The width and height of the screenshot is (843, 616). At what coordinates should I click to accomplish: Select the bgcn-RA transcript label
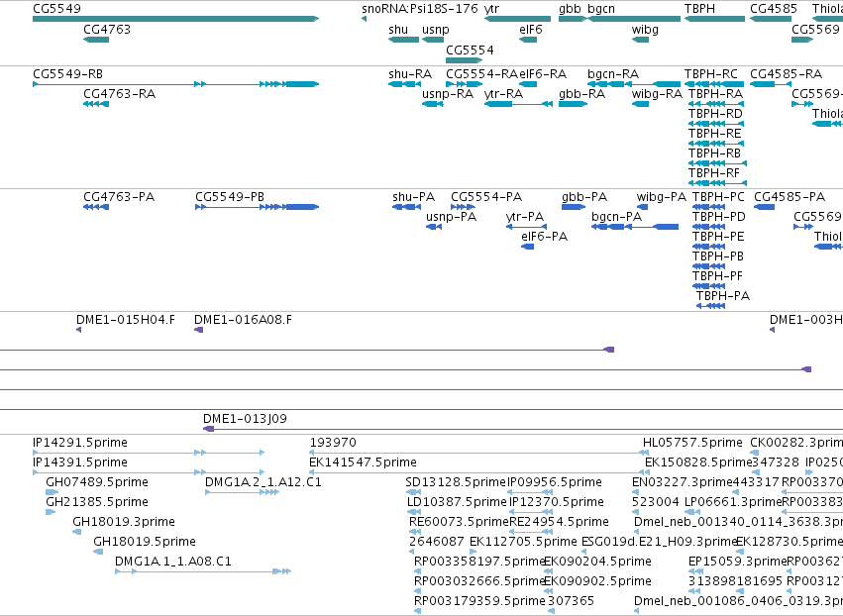pos(613,74)
